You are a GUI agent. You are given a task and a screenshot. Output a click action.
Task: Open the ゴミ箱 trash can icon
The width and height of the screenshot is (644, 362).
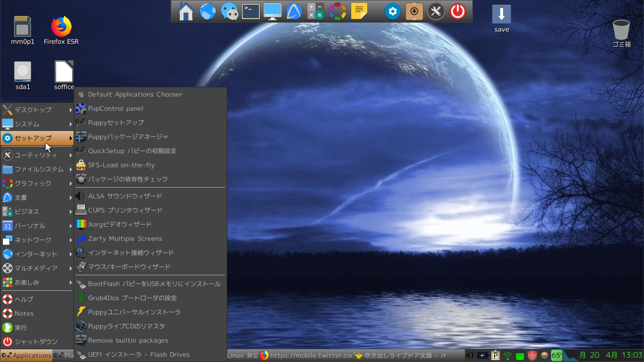621,33
